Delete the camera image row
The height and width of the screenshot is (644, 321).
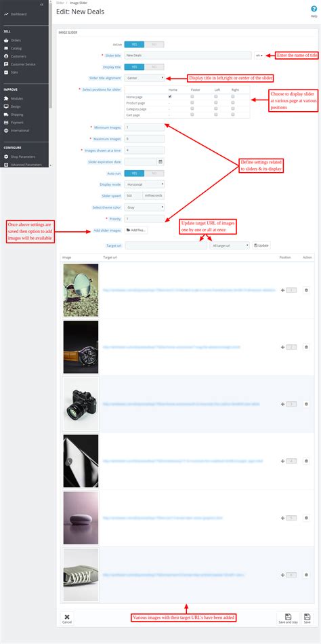306,404
